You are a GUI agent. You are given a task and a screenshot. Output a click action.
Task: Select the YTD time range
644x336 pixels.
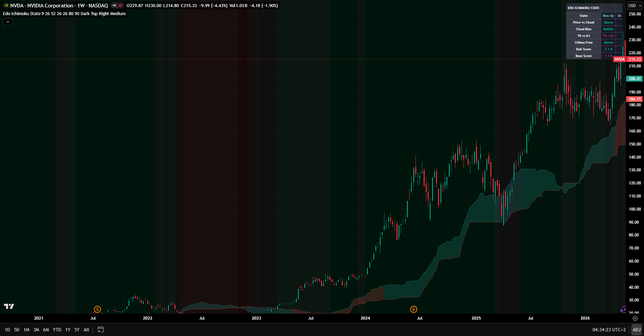pos(57,330)
